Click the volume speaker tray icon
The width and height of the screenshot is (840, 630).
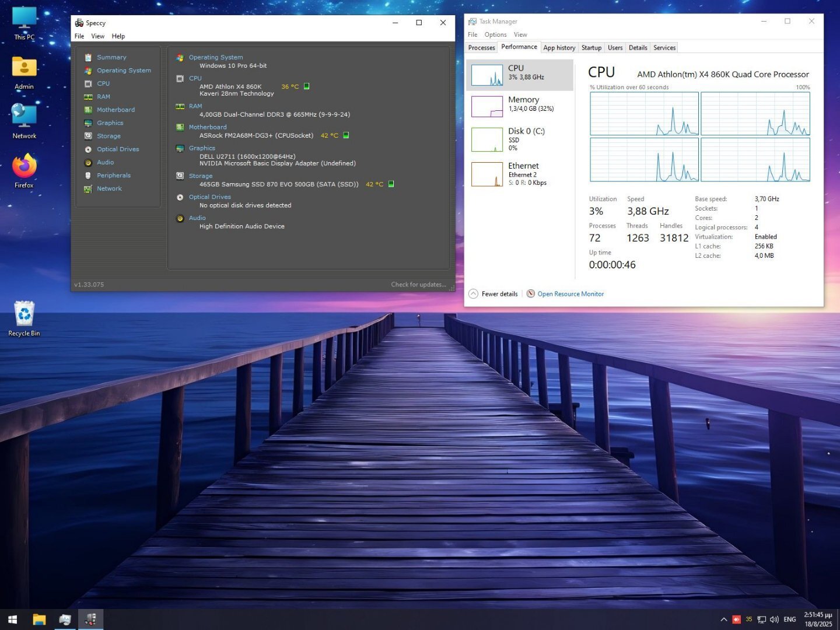[775, 619]
